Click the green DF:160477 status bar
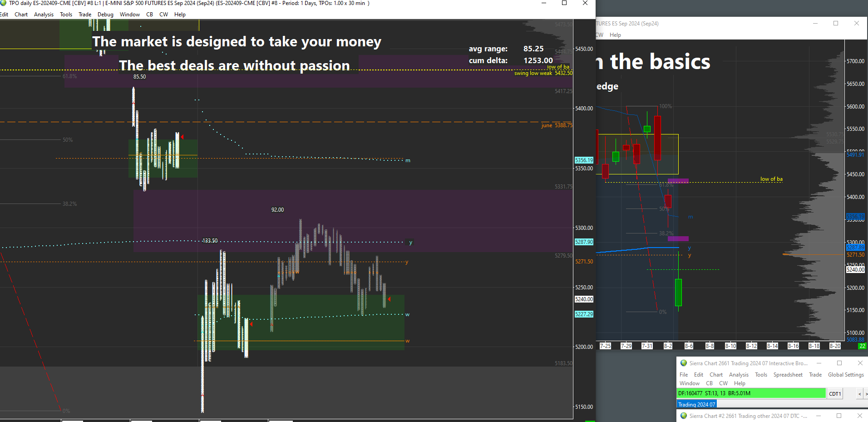This screenshot has width=868, height=422. [751, 393]
